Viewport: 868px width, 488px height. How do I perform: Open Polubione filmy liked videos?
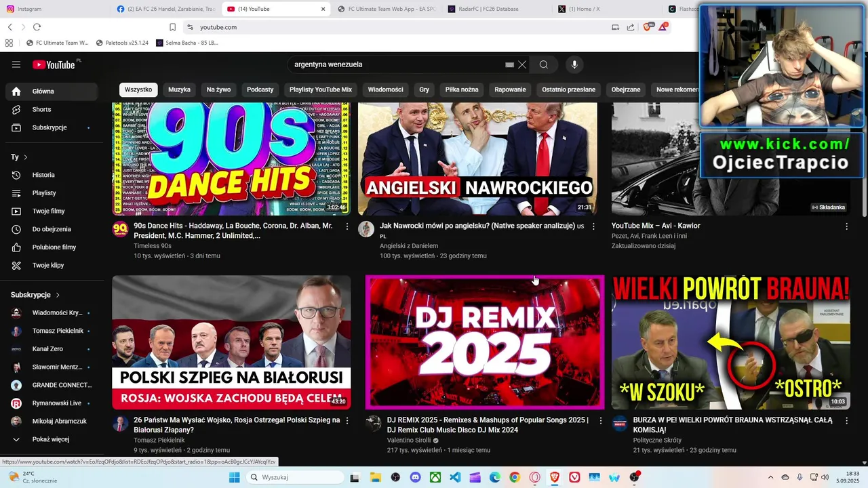coord(52,247)
